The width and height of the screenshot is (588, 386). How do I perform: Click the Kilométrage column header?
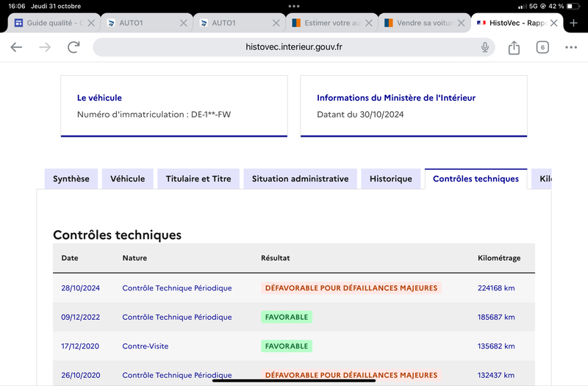(499, 258)
